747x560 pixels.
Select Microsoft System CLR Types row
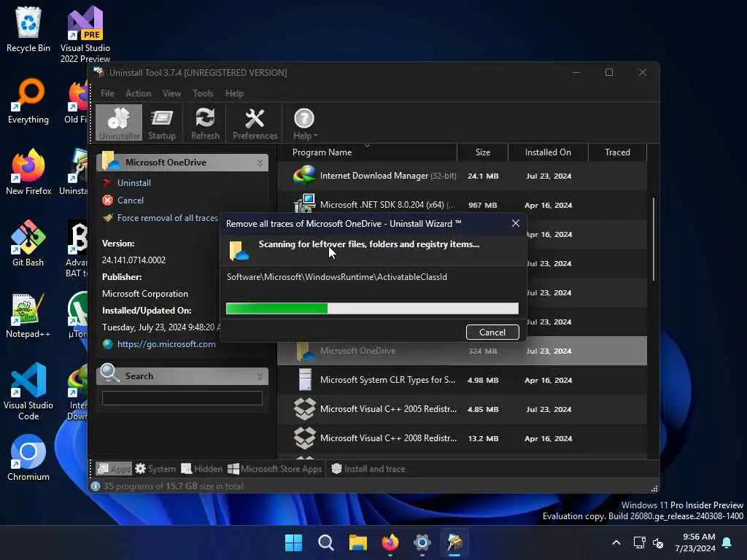click(462, 380)
